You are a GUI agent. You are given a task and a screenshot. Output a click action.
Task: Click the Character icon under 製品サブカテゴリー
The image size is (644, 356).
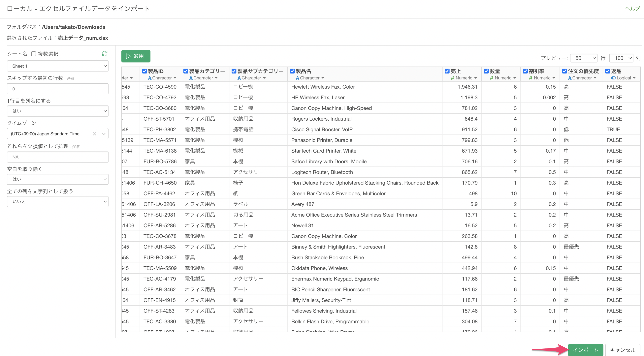tap(239, 78)
